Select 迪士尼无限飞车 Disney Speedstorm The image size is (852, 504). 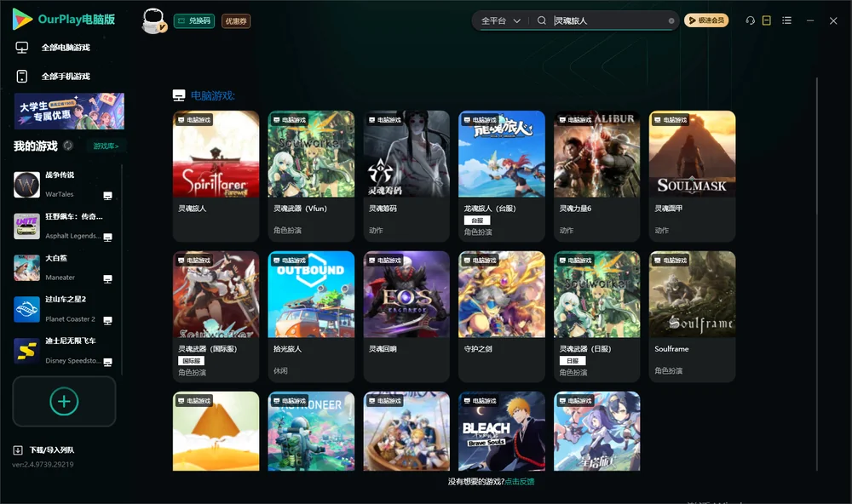coord(64,351)
